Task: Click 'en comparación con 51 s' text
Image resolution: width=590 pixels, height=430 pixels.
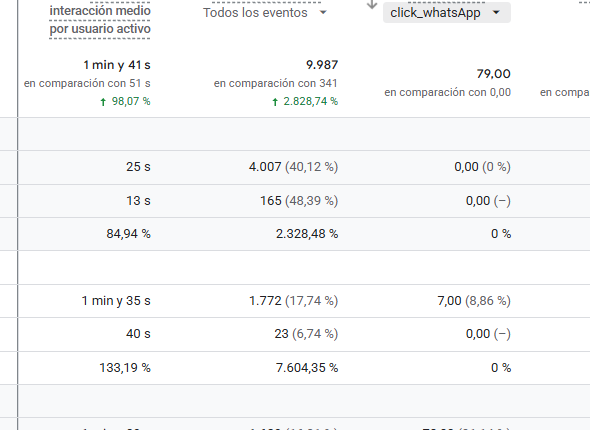Action: coord(87,83)
